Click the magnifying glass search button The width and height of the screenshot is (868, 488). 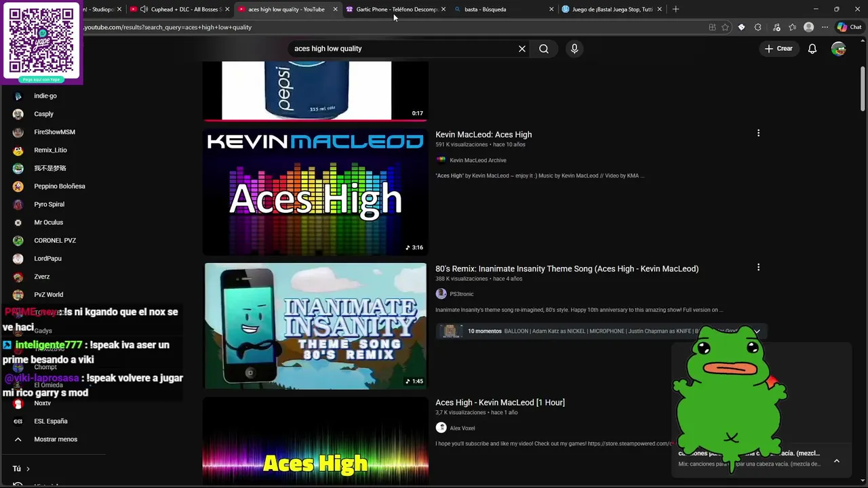[x=544, y=49]
